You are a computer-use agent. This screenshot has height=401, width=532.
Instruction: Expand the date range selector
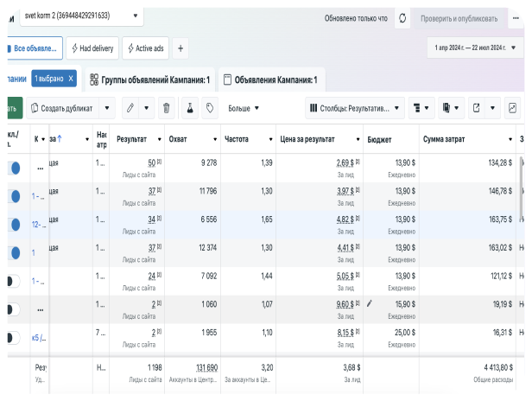(x=477, y=46)
